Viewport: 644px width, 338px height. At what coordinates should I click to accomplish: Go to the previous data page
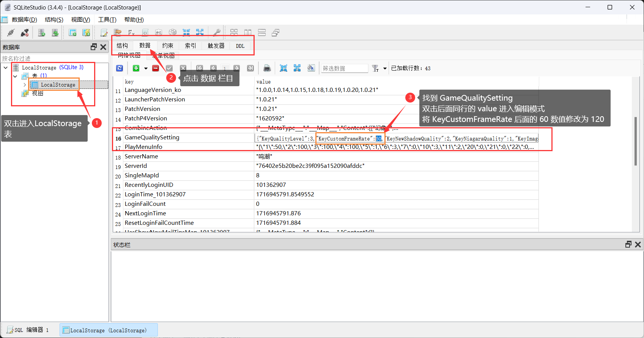[x=213, y=68]
